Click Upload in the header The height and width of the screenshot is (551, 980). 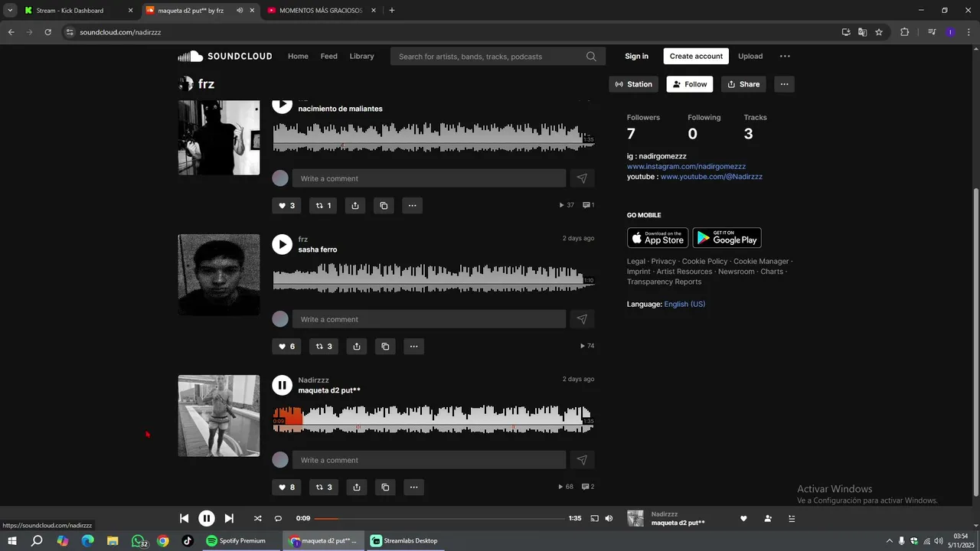[x=750, y=56]
